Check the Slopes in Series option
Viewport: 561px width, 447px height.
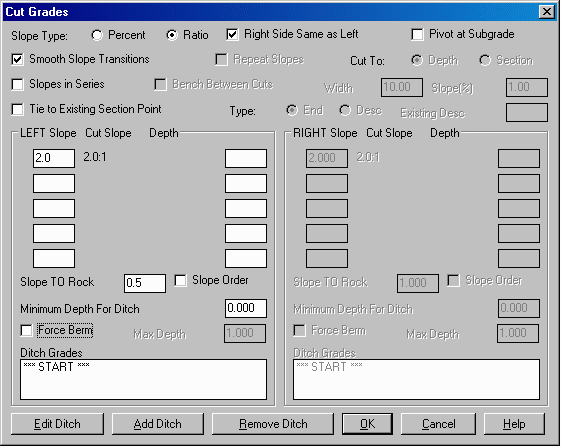pyautogui.click(x=17, y=84)
